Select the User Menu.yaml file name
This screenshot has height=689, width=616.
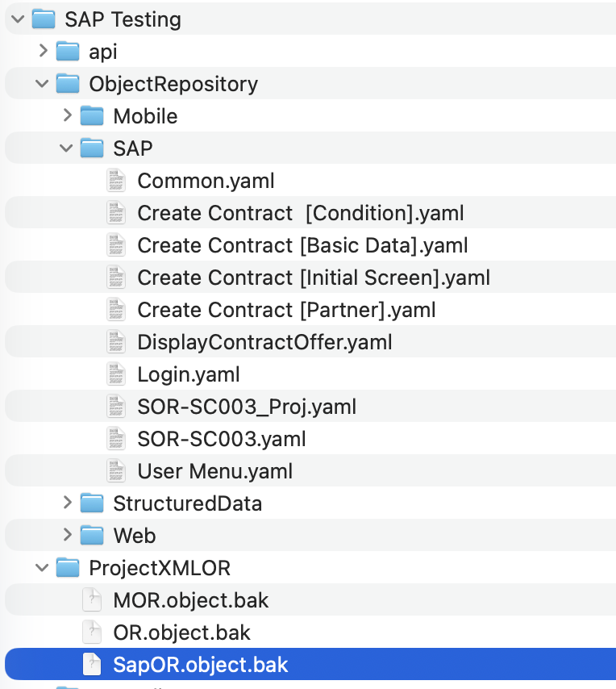pyautogui.click(x=214, y=472)
